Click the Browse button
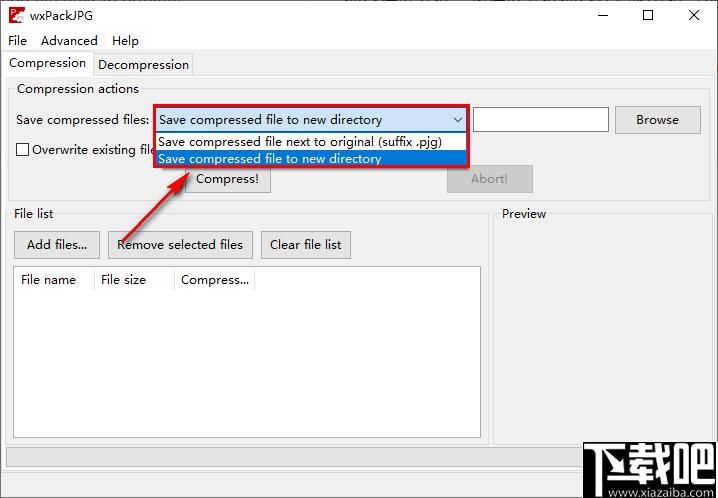 [658, 120]
